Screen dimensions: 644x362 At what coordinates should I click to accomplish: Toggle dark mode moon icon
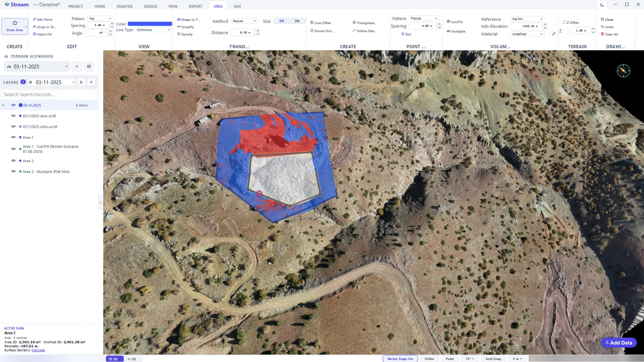(x=602, y=5)
